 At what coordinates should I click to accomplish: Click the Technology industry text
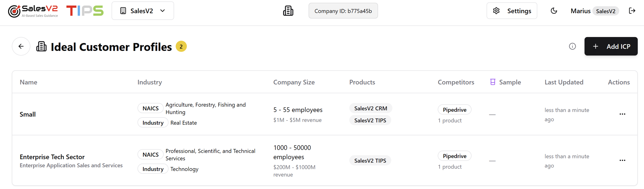tap(184, 169)
